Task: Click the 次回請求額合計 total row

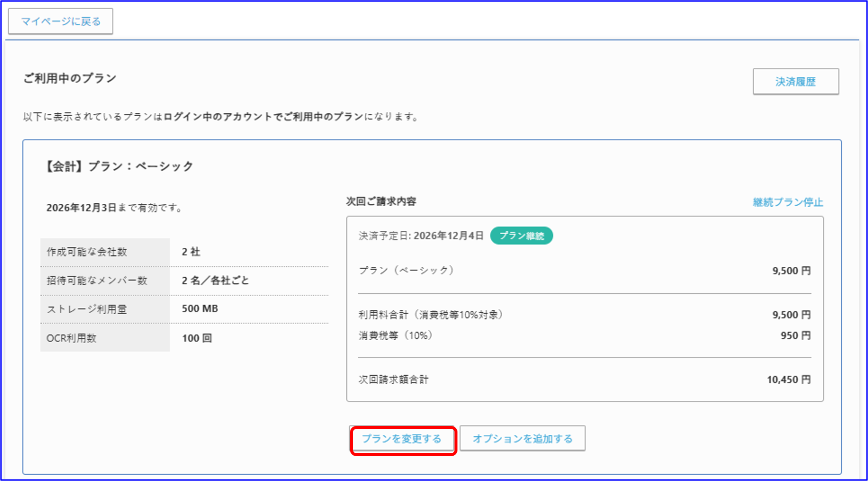Action: [393, 379]
